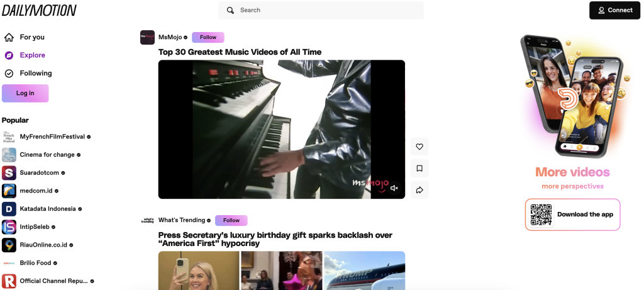
Task: Play the MsMojo piano video
Action: pos(281,130)
